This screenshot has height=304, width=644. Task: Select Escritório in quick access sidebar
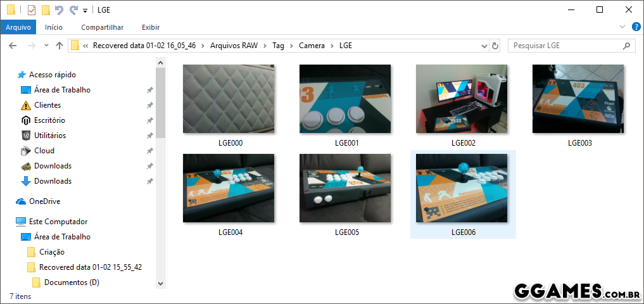tap(49, 120)
